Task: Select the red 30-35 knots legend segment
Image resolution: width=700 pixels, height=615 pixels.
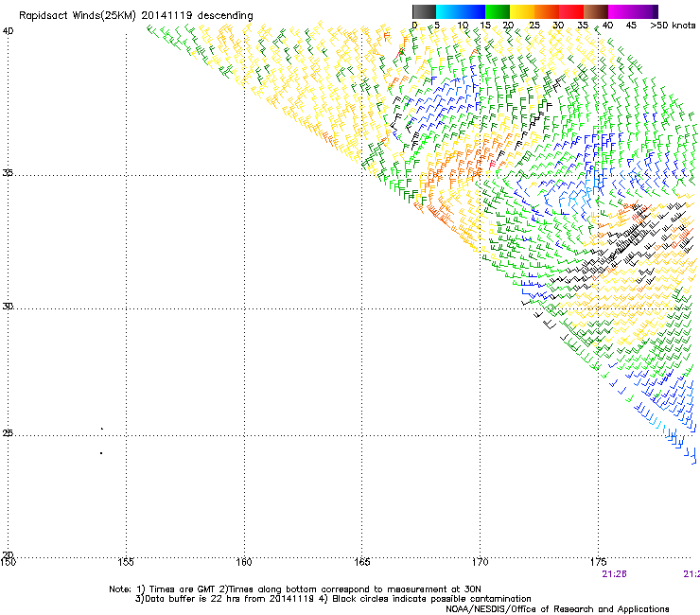Action: (571, 11)
